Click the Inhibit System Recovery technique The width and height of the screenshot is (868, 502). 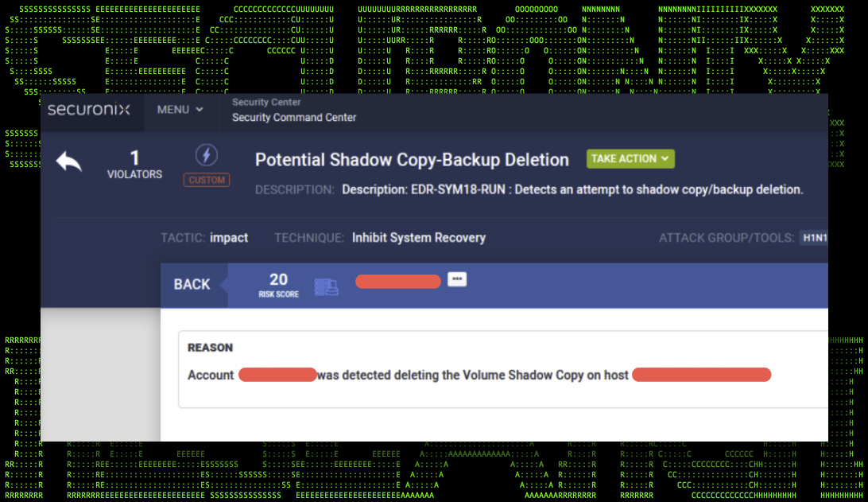(418, 237)
